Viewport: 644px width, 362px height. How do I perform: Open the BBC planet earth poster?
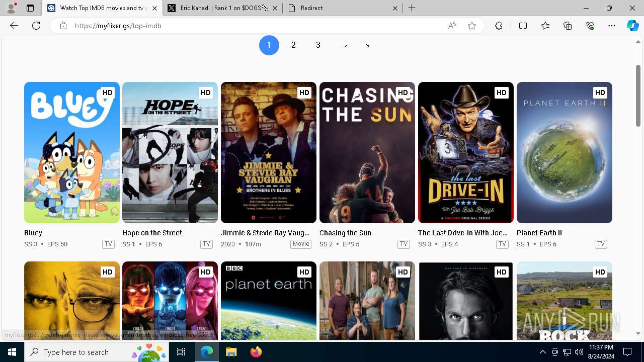click(x=269, y=301)
